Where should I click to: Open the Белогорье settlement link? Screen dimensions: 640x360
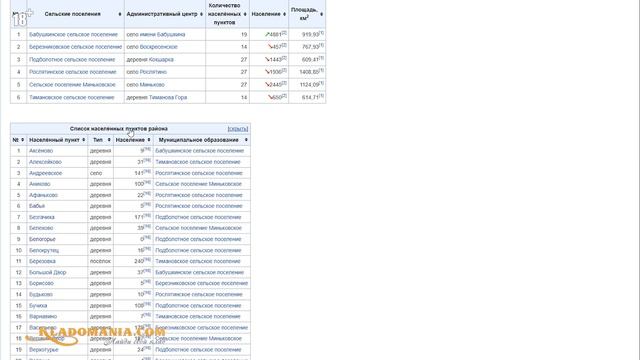coord(42,240)
